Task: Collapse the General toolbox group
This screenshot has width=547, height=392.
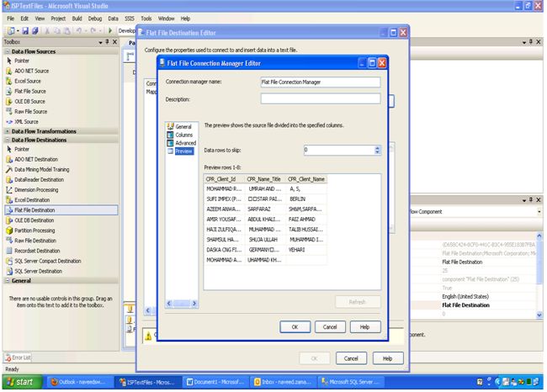Action: tap(8, 280)
